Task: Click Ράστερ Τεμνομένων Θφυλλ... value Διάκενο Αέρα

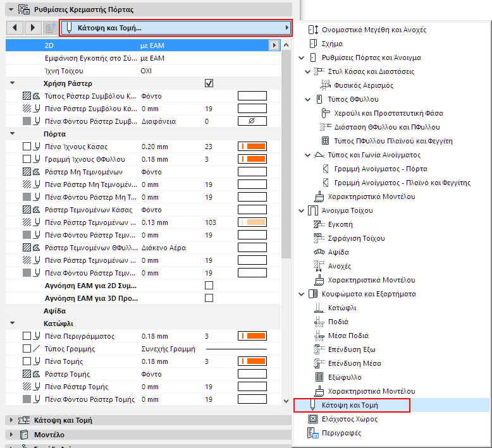Action: [164, 248]
